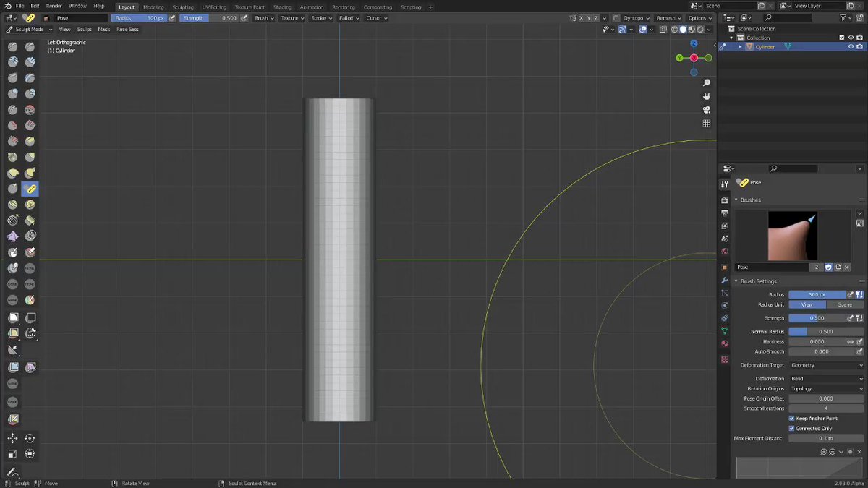
Task: Click the Cursor popover button
Action: click(376, 18)
